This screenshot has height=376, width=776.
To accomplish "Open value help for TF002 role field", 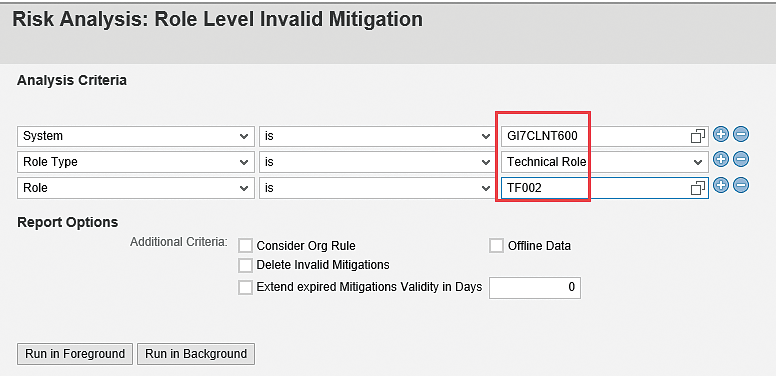I will click(x=698, y=188).
